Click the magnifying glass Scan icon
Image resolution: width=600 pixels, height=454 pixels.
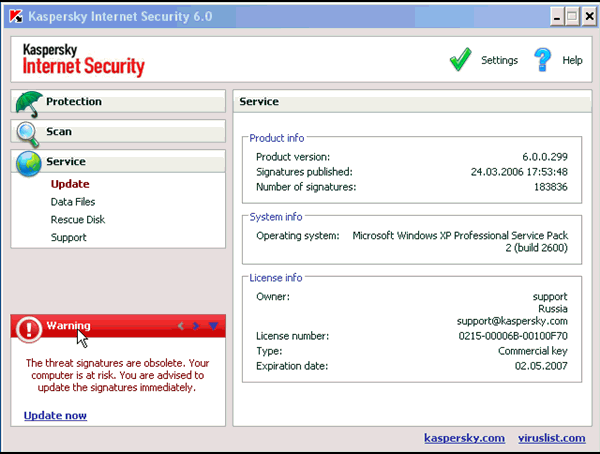[x=28, y=134]
